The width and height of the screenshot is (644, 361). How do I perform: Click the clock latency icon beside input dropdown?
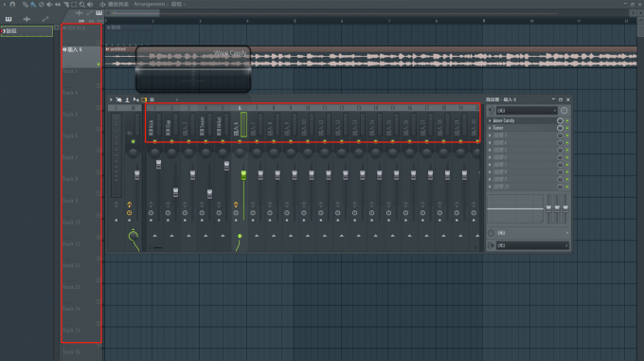563,111
